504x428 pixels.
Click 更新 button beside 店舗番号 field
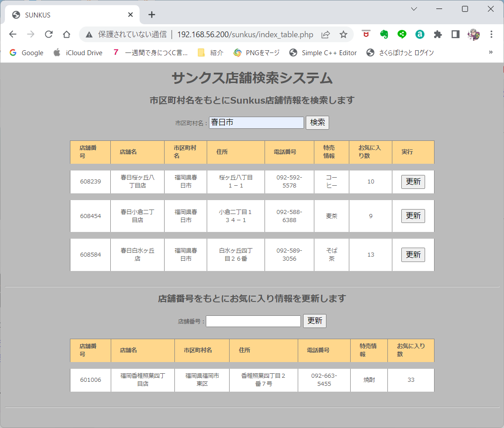pos(315,321)
